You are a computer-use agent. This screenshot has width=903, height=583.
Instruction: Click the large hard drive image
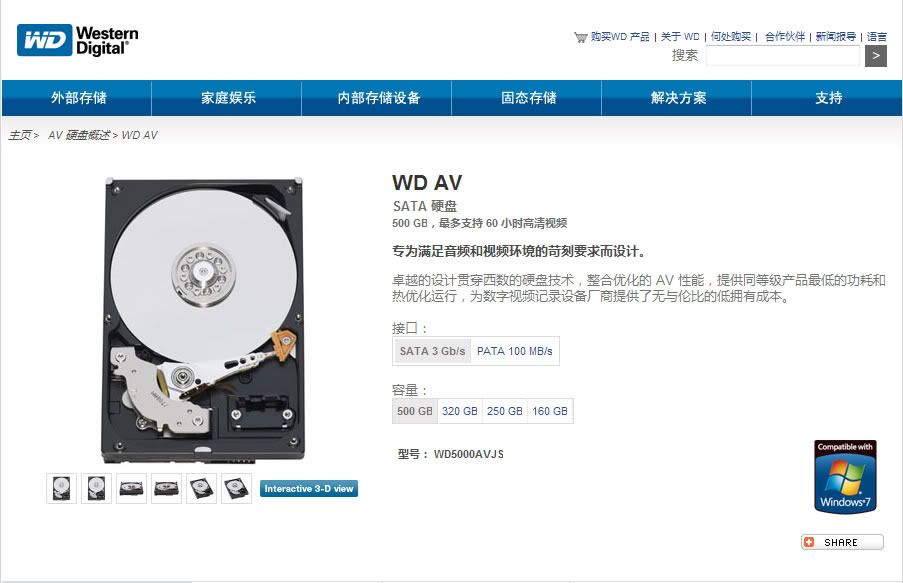click(203, 320)
